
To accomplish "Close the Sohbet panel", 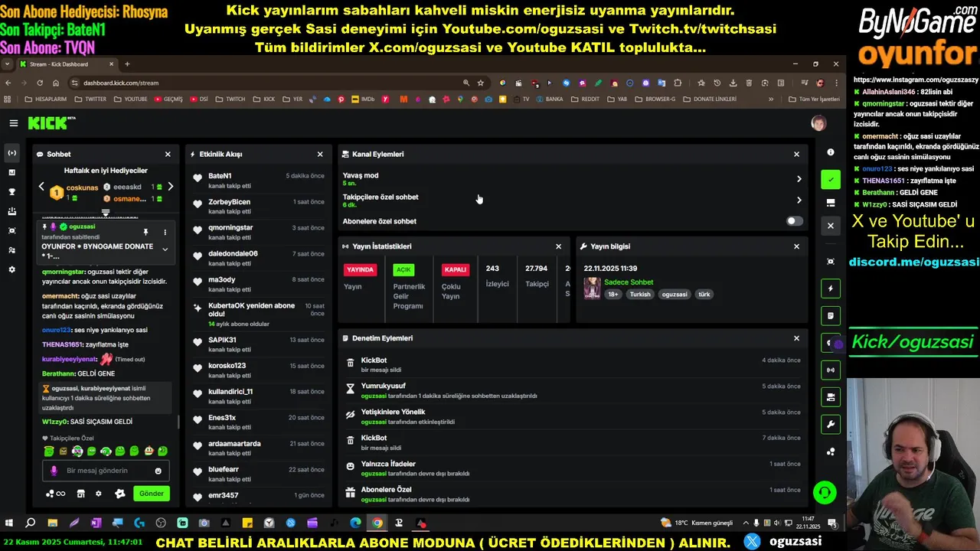I will (168, 154).
